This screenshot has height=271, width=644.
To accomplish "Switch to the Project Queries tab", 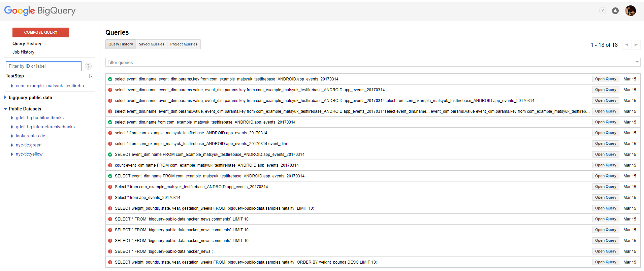I will tap(184, 44).
